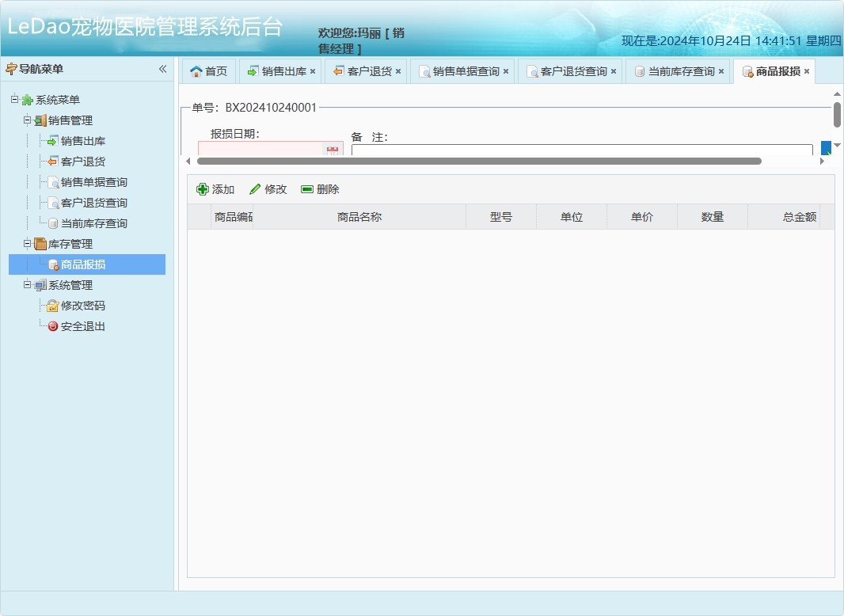The width and height of the screenshot is (844, 616).
Task: Click the horizontal scrollbar below the form
Action: [475, 161]
